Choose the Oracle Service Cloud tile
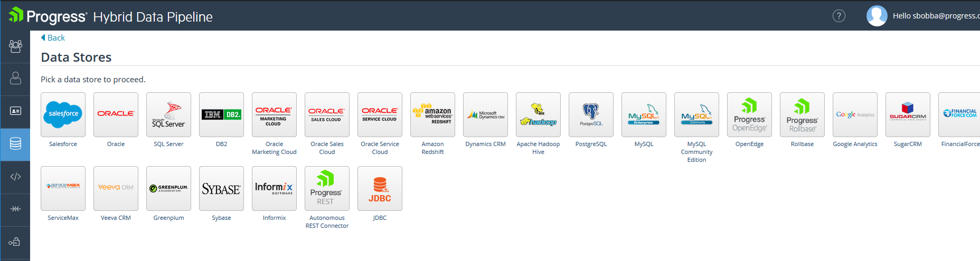The width and height of the screenshot is (980, 261). point(380,114)
